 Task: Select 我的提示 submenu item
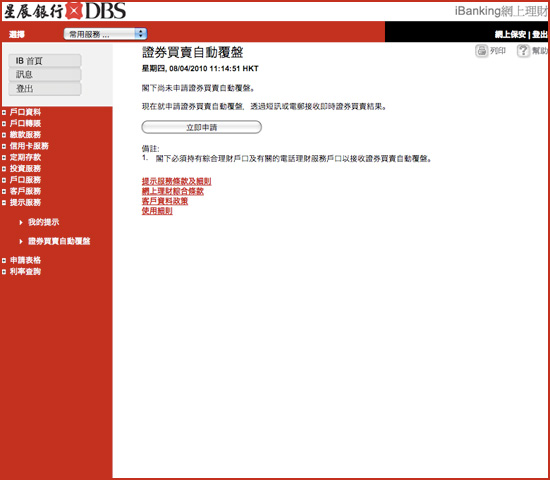[x=43, y=222]
